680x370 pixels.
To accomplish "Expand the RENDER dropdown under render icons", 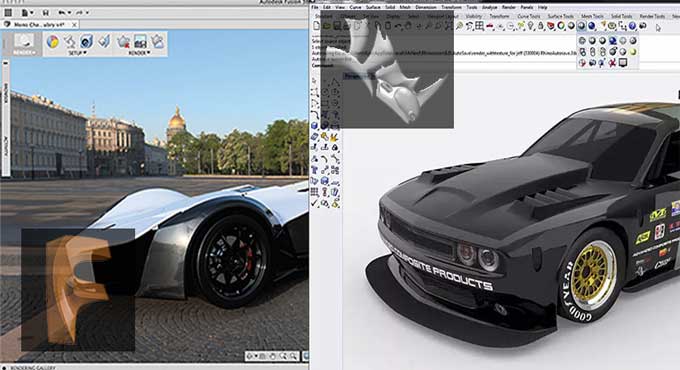I will coord(139,53).
